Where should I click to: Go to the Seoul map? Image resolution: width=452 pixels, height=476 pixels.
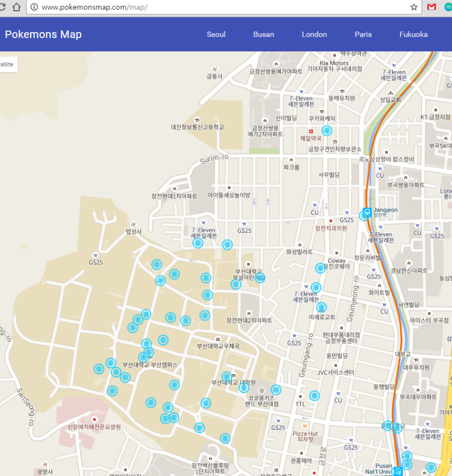[216, 34]
